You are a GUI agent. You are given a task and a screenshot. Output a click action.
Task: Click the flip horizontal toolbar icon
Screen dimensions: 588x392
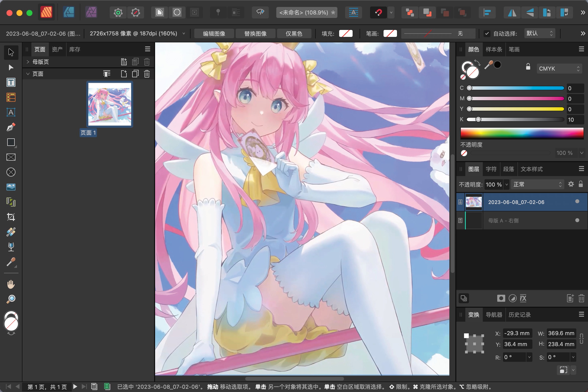512,12
